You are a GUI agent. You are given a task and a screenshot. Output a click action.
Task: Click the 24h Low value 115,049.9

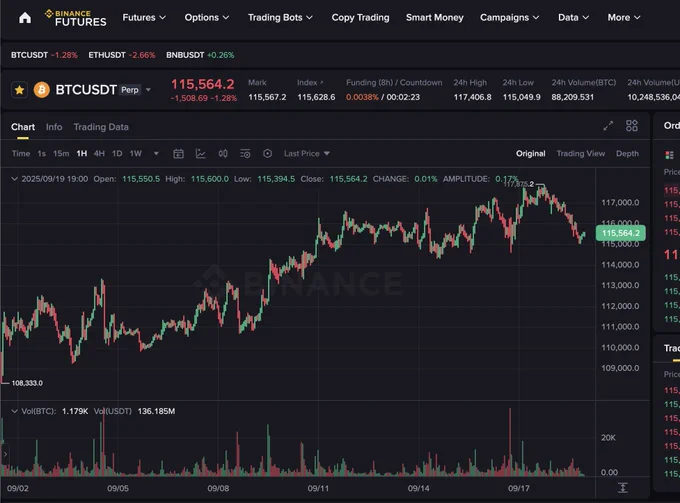coord(522,97)
